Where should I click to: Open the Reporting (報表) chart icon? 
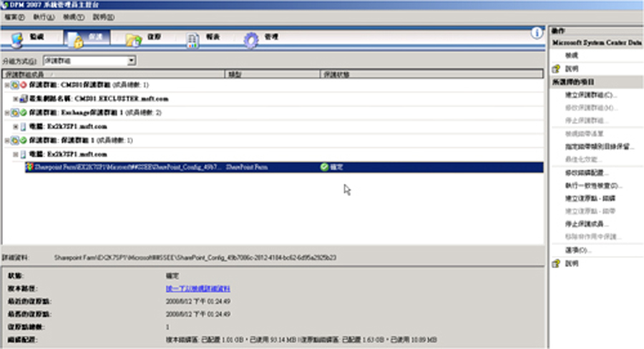tap(192, 40)
